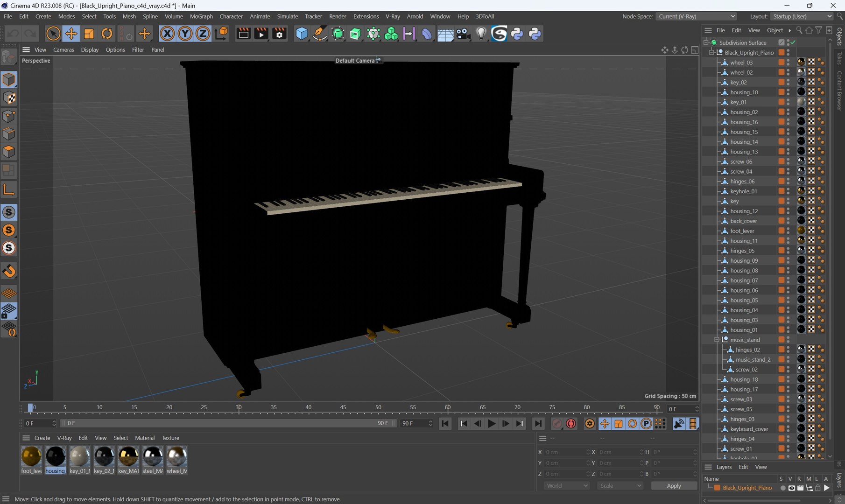Viewport: 845px width, 504px height.
Task: Open viewport Cameras menu
Action: pos(63,49)
